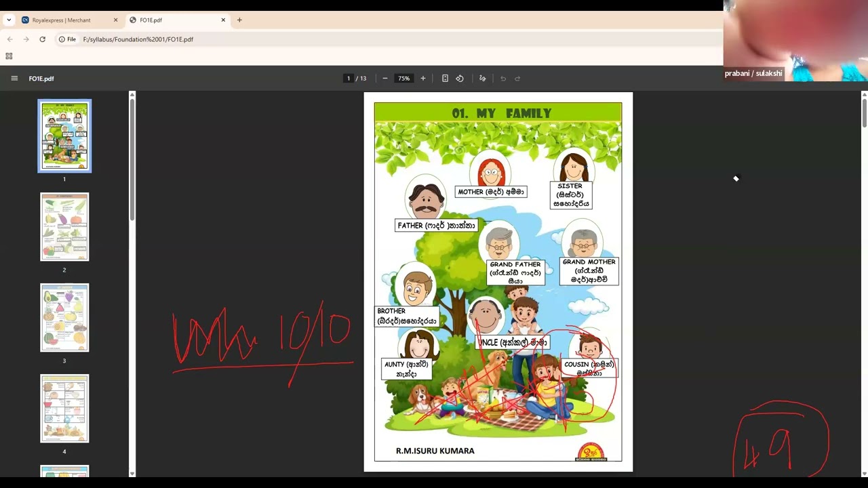Click the FATHER label in the PDF
The height and width of the screenshot is (488, 868).
(x=437, y=225)
